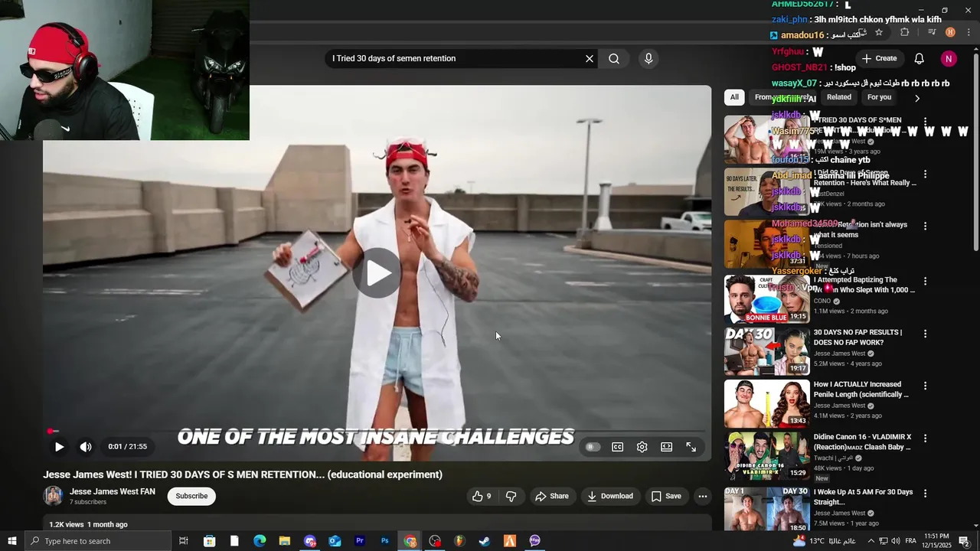Open options for Didine Canon 16 video
This screenshot has width=980, height=551.
pos(925,439)
